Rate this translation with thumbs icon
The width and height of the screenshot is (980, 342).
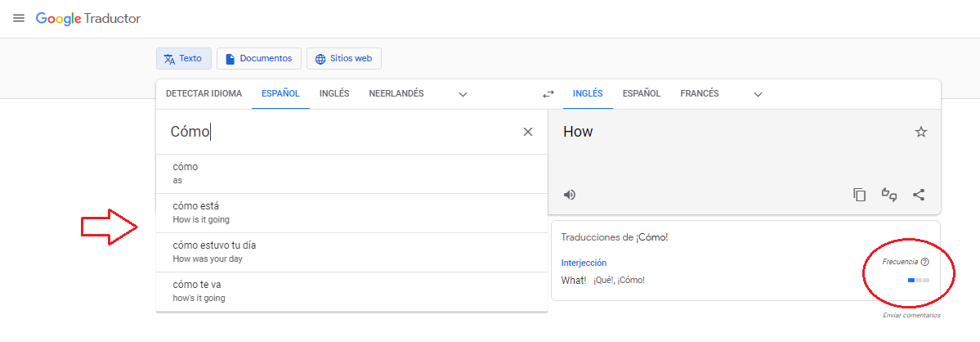[889, 195]
